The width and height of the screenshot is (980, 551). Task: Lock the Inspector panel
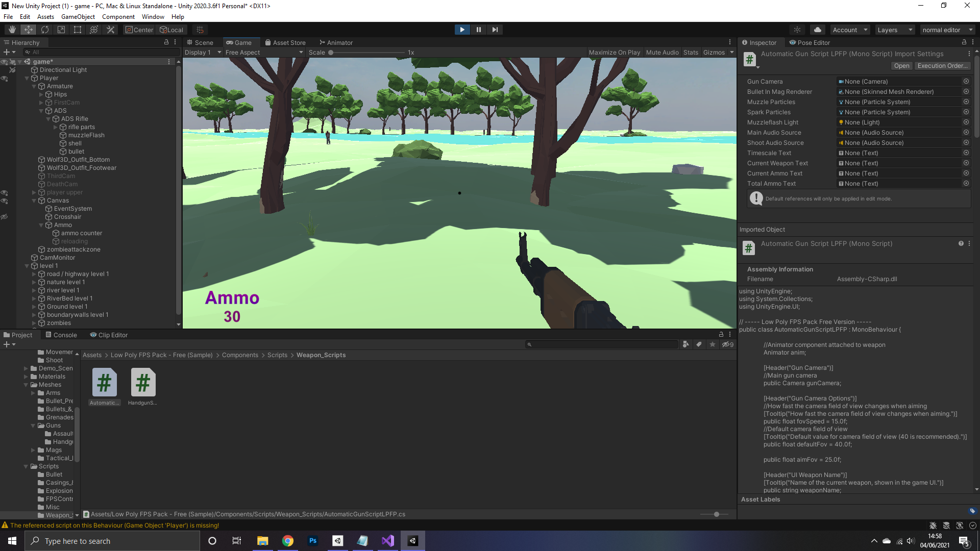coord(964,42)
